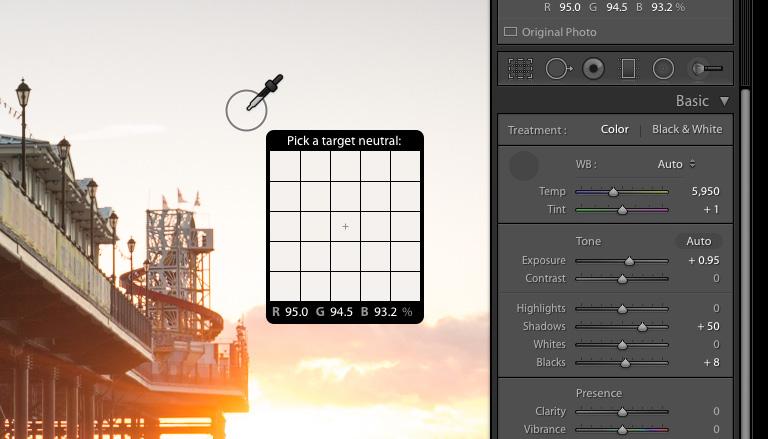Select the Crop Overlay tool
The image size is (768, 439).
[520, 69]
